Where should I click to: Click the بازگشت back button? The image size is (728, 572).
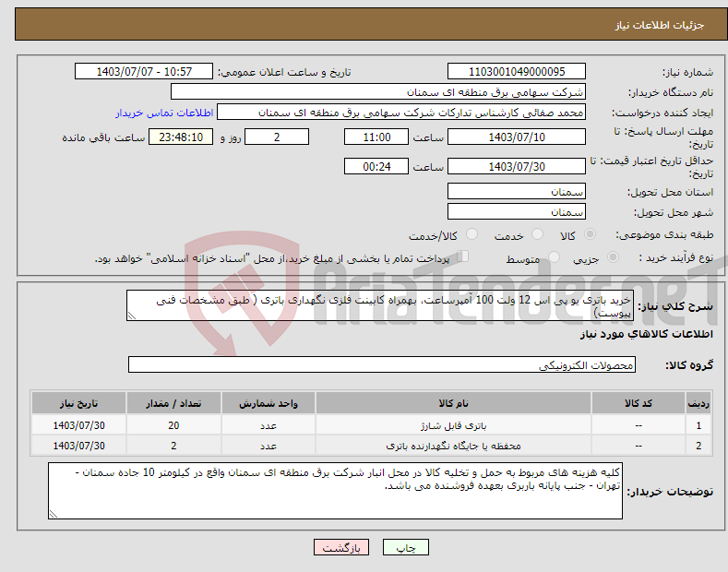341,548
